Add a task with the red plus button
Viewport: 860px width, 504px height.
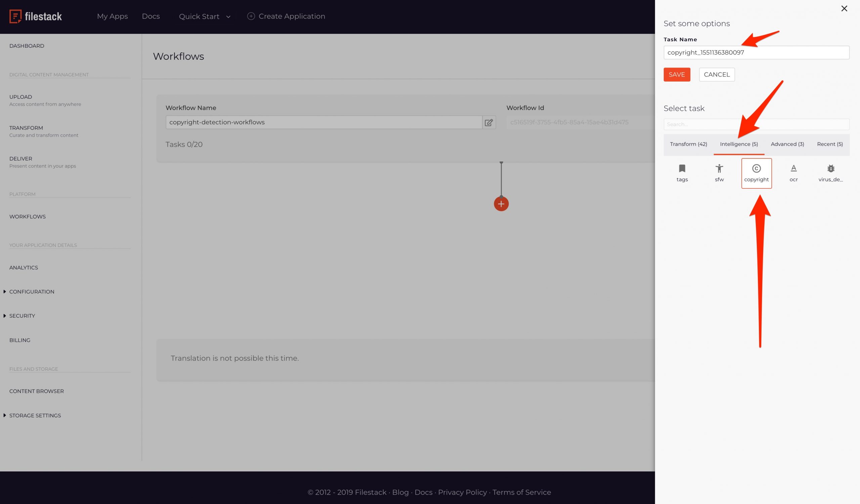pyautogui.click(x=501, y=204)
